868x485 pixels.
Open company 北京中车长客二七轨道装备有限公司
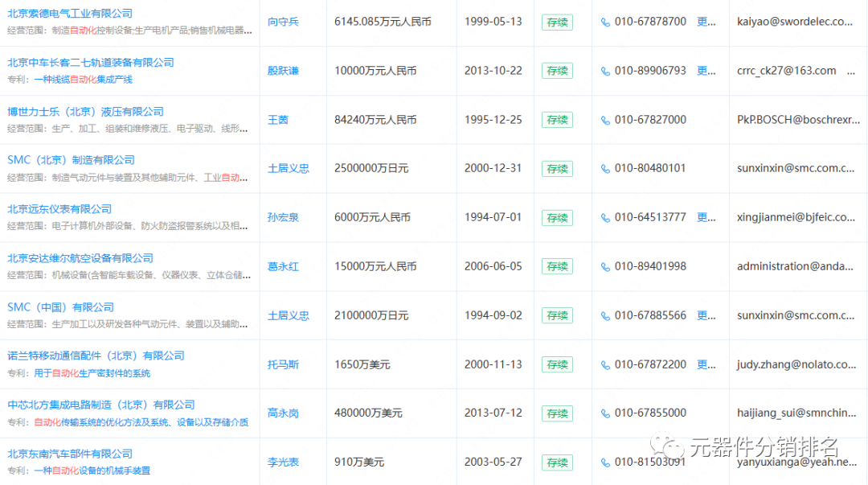[91, 63]
